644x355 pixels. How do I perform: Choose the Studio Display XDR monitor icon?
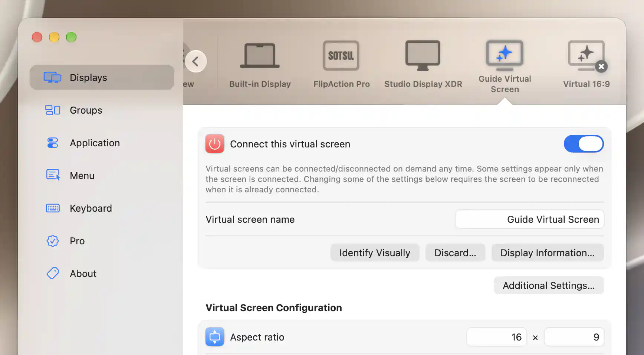click(x=423, y=55)
